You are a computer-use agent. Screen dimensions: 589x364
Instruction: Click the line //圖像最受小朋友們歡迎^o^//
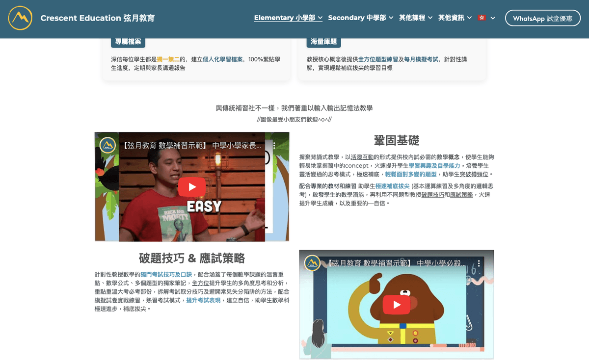click(294, 119)
